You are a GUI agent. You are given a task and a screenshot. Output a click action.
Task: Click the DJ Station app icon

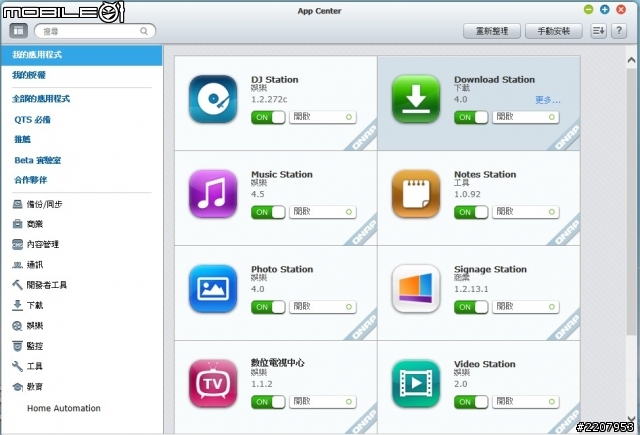(213, 99)
